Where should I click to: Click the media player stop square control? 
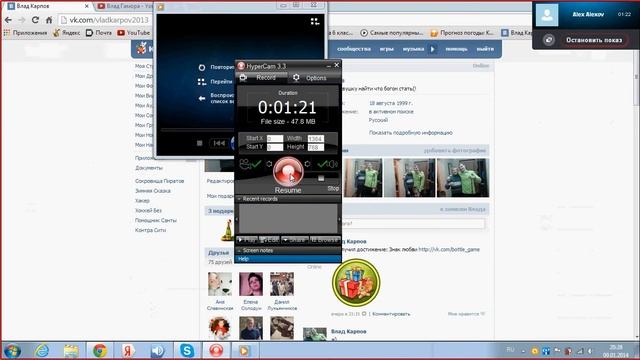(x=200, y=143)
